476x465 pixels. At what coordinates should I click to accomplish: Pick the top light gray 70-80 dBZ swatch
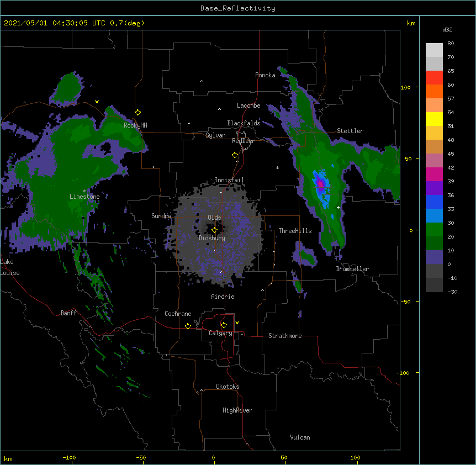click(434, 50)
